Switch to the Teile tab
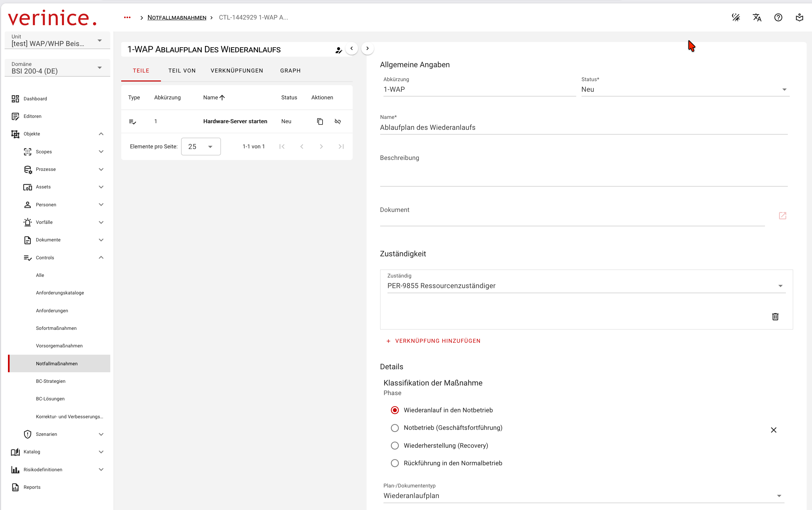 pyautogui.click(x=141, y=71)
